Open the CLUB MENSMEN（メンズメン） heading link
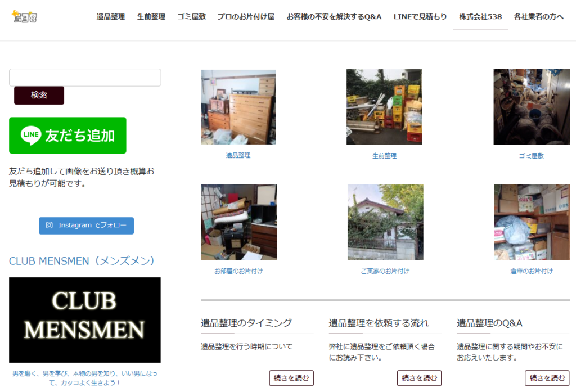The width and height of the screenshot is (576, 392). tap(82, 261)
